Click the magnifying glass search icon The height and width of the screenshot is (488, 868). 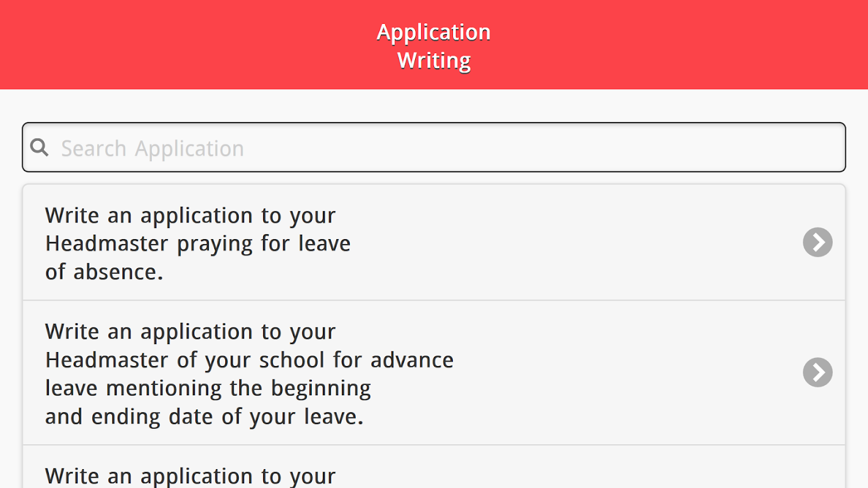point(40,147)
